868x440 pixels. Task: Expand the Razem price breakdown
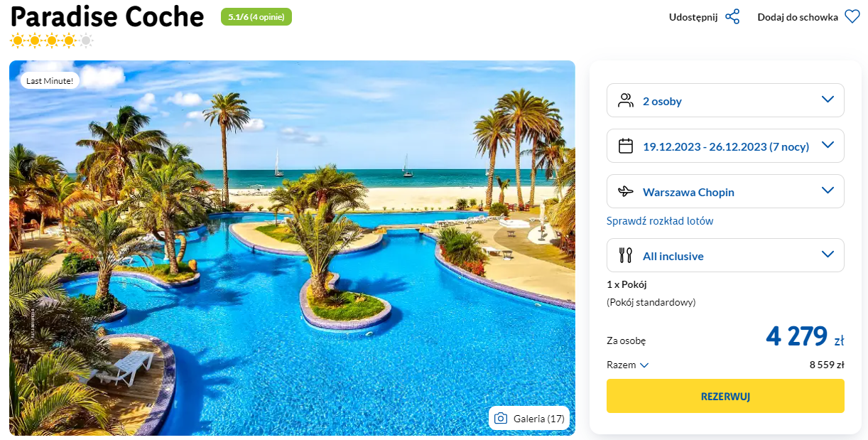pyautogui.click(x=644, y=365)
